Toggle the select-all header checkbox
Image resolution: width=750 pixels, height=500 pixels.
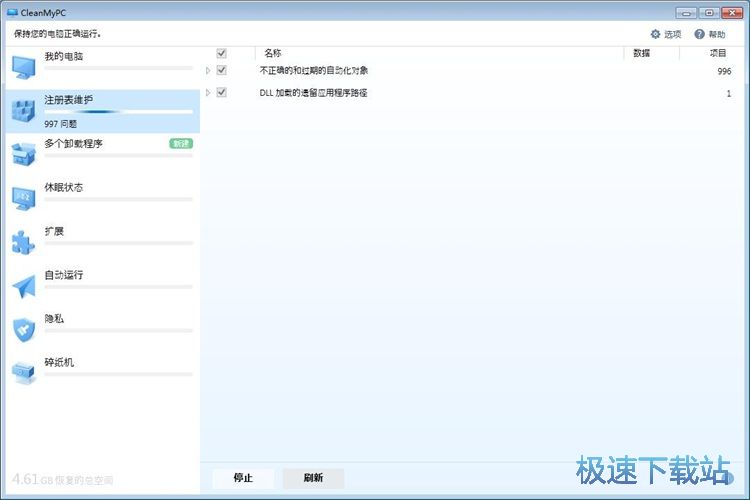tap(221, 53)
